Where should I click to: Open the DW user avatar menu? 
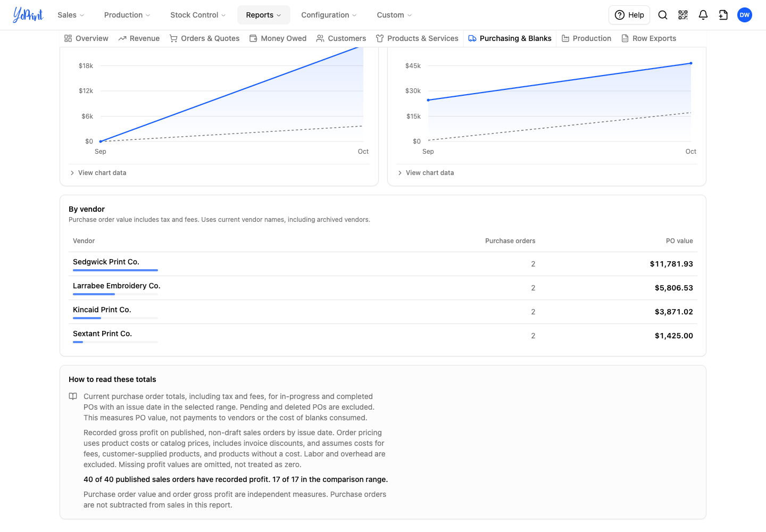[x=745, y=15]
